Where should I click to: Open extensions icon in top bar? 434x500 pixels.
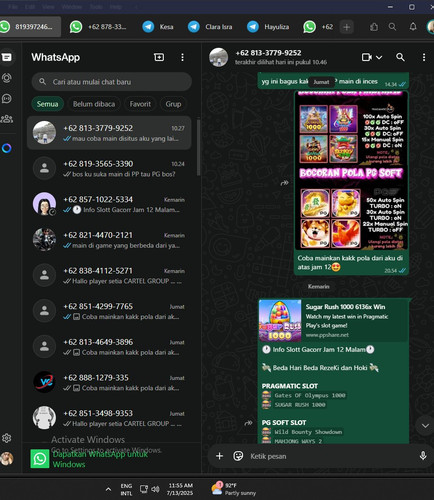click(374, 27)
